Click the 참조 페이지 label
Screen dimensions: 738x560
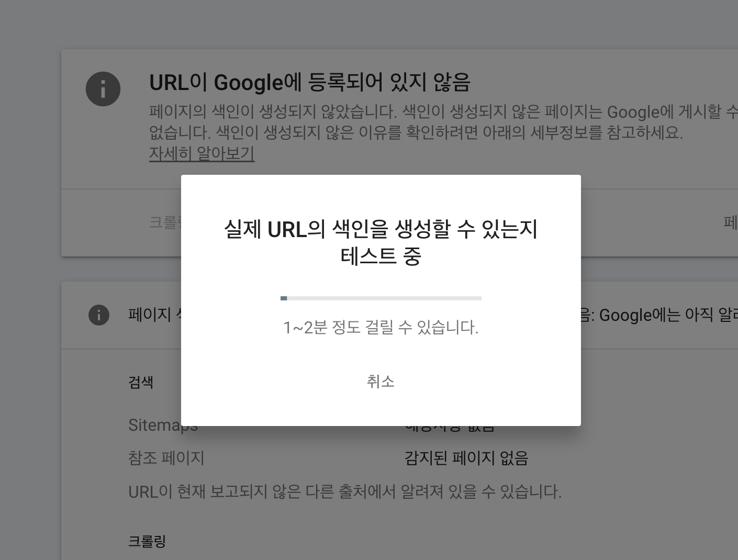click(166, 458)
